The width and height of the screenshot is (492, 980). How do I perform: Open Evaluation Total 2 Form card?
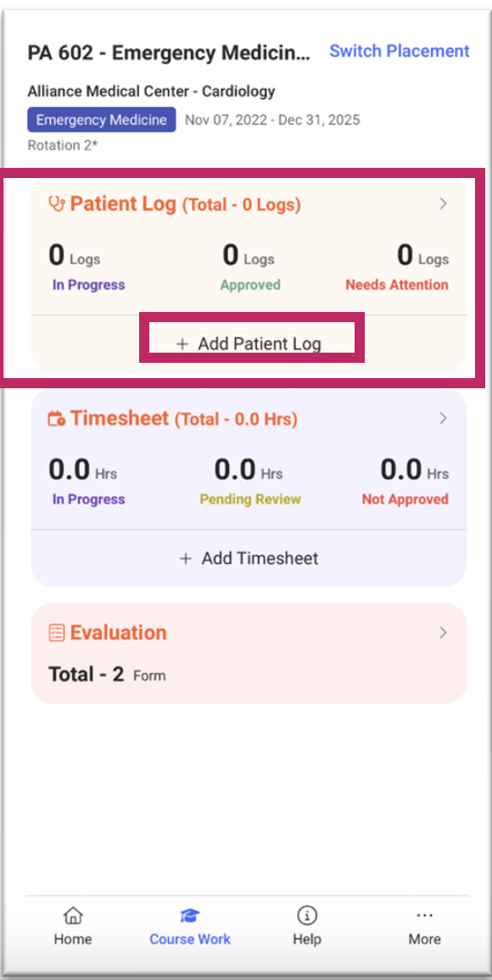pos(249,653)
